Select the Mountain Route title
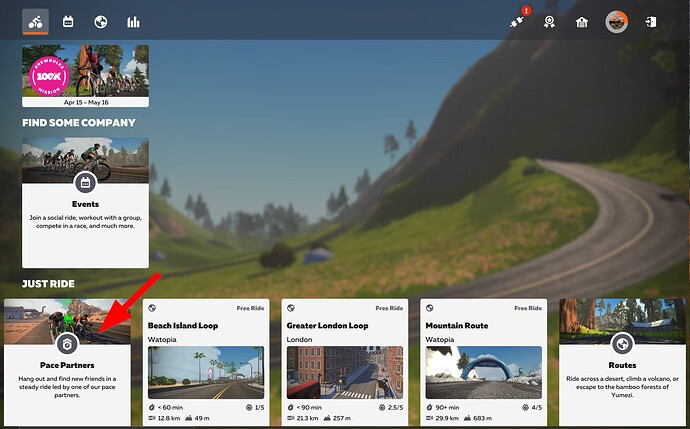Viewport: 690px width, 429px height. (457, 326)
